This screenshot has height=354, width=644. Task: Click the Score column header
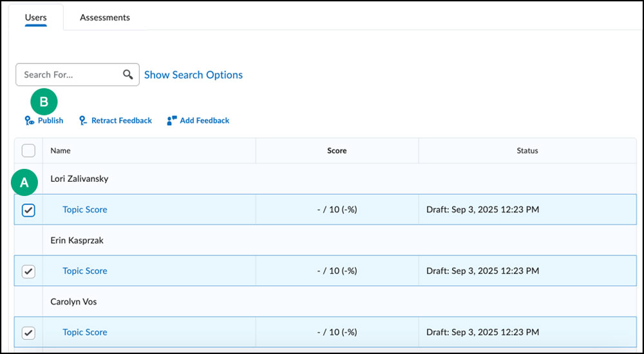pyautogui.click(x=337, y=150)
